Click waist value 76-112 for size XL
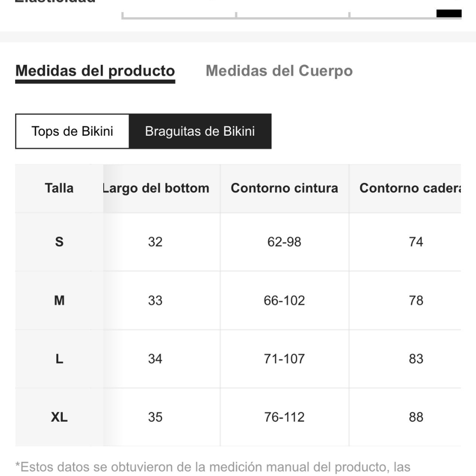 pyautogui.click(x=284, y=417)
